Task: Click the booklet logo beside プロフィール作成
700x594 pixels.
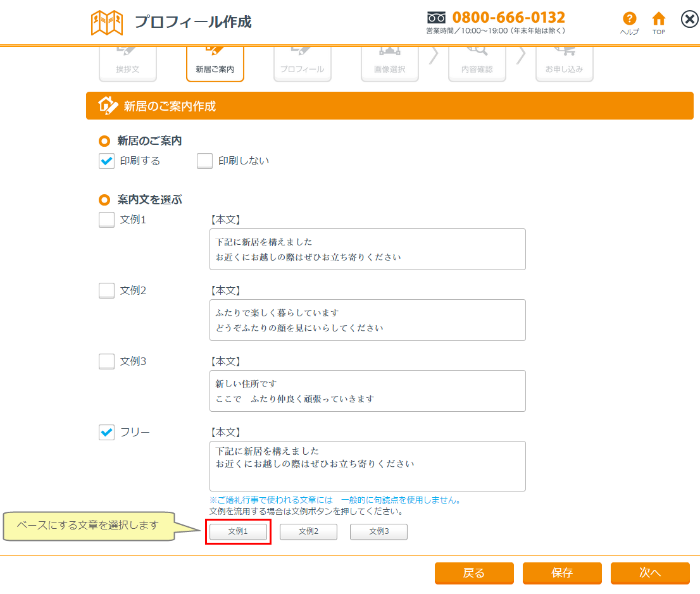Action: (106, 23)
